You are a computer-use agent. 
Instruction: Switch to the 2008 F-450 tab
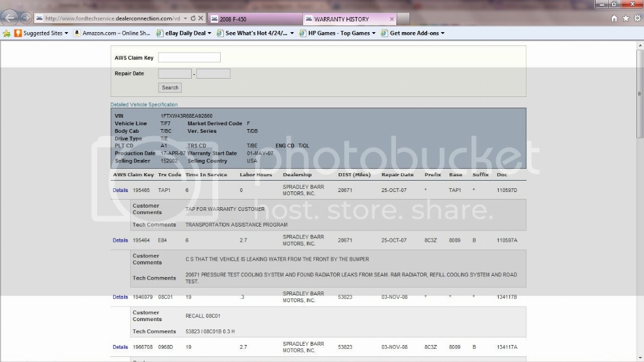(x=255, y=20)
